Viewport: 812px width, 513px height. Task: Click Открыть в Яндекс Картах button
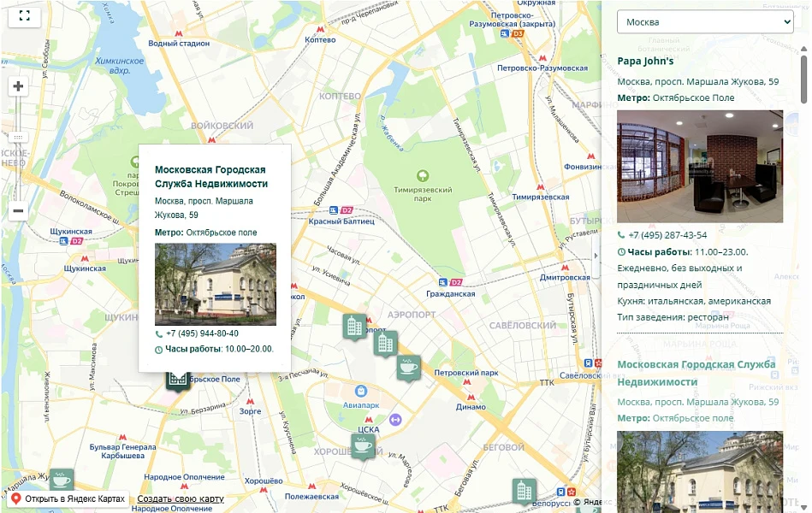pos(68,499)
